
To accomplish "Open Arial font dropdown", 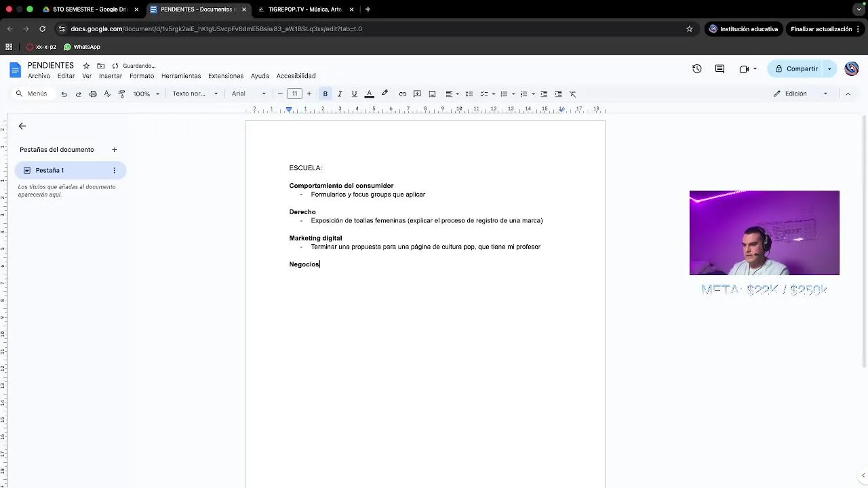I will (249, 94).
